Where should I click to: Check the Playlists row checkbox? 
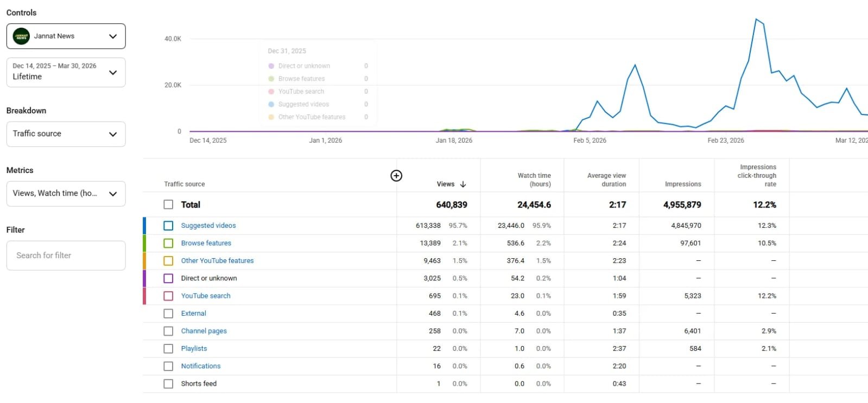coord(168,349)
